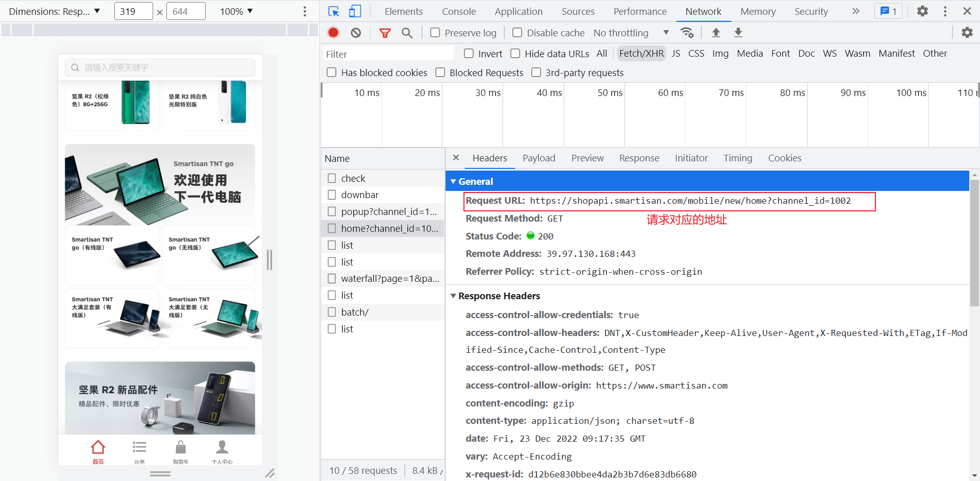Open the No throttling dropdown
Viewport: 980px width, 481px height.
tap(631, 33)
